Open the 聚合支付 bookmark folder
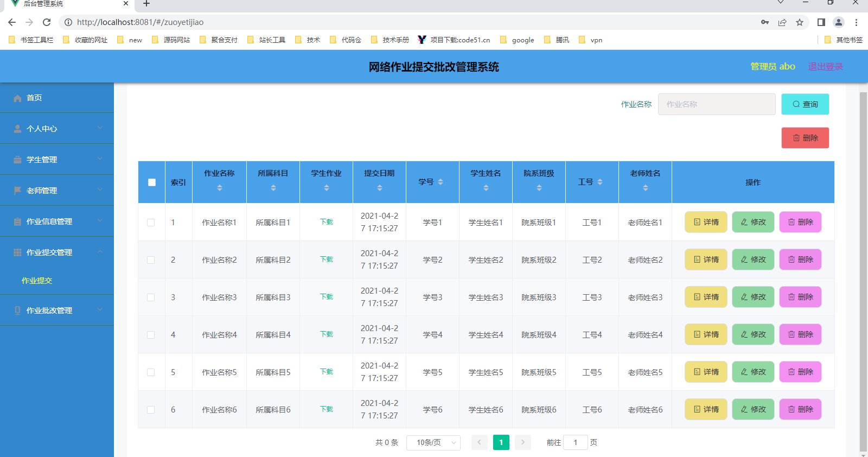This screenshot has height=457, width=868. point(219,40)
